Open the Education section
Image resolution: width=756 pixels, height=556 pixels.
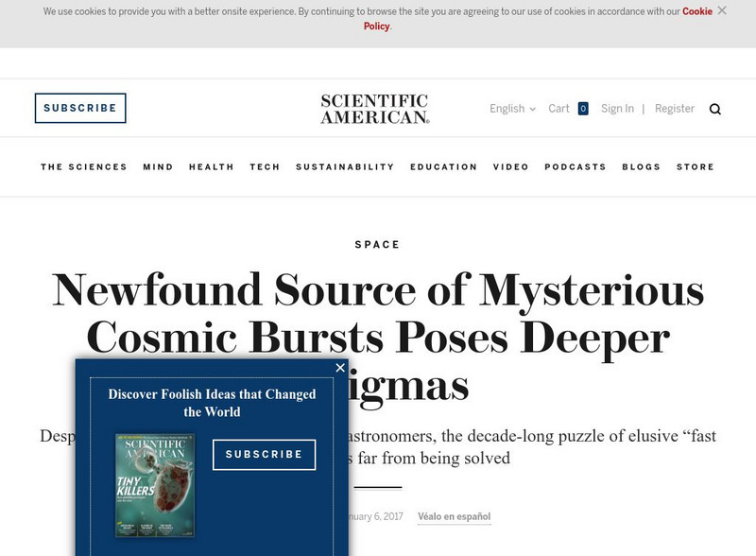443,167
